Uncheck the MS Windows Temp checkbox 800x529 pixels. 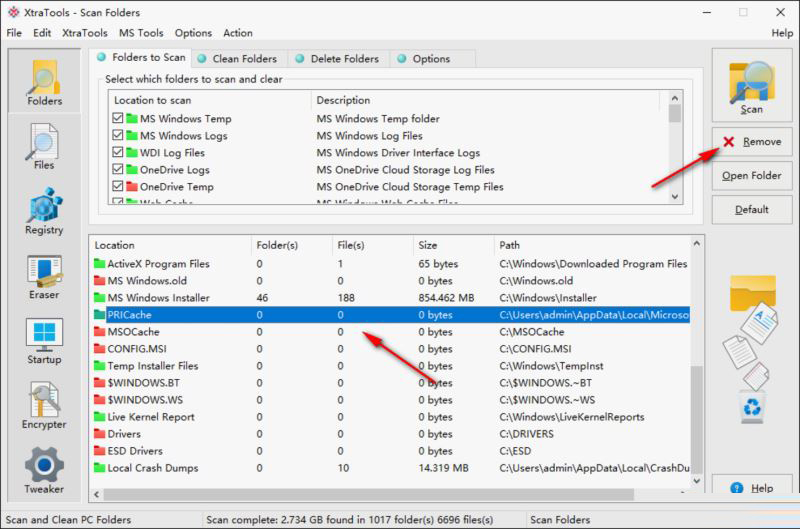pos(119,119)
